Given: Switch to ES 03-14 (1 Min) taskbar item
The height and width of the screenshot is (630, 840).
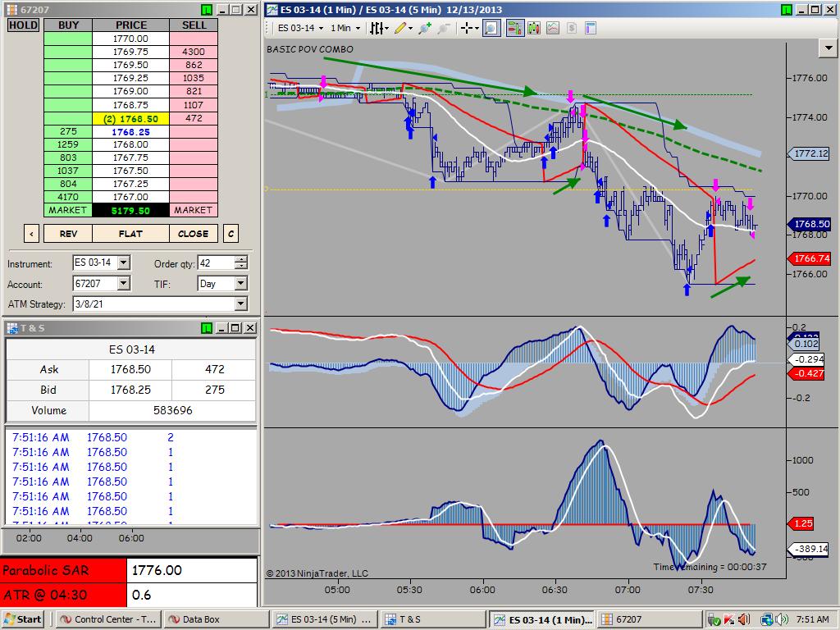Looking at the screenshot, I should tap(542, 619).
